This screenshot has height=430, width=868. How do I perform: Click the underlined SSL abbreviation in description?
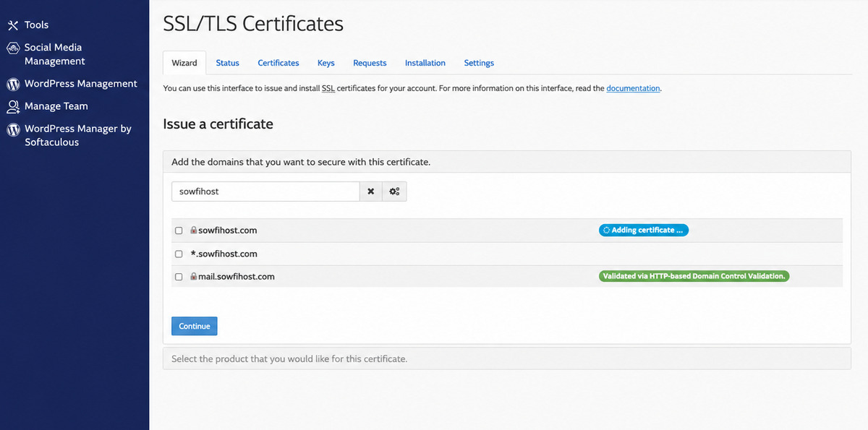pyautogui.click(x=328, y=88)
